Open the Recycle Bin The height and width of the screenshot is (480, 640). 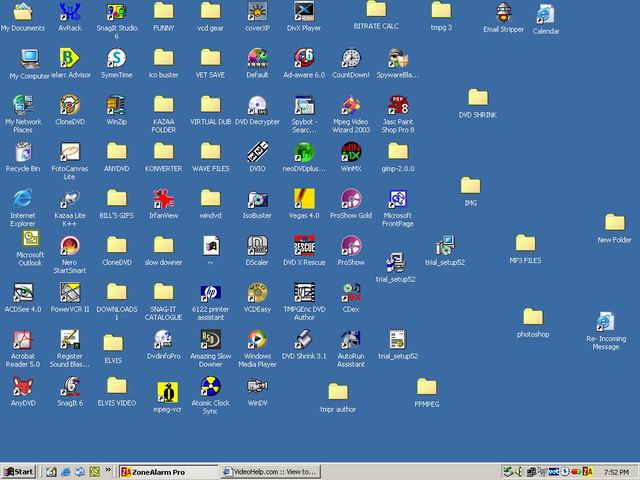pos(23,153)
